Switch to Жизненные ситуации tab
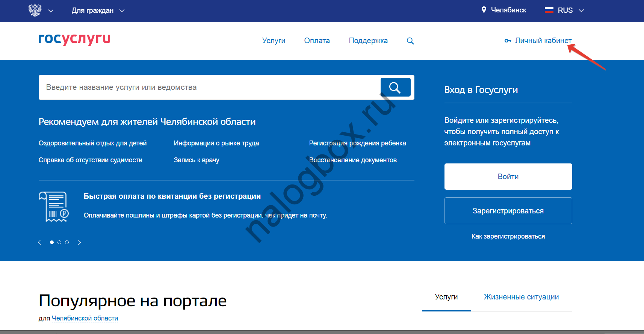This screenshot has height=334, width=644. (521, 297)
